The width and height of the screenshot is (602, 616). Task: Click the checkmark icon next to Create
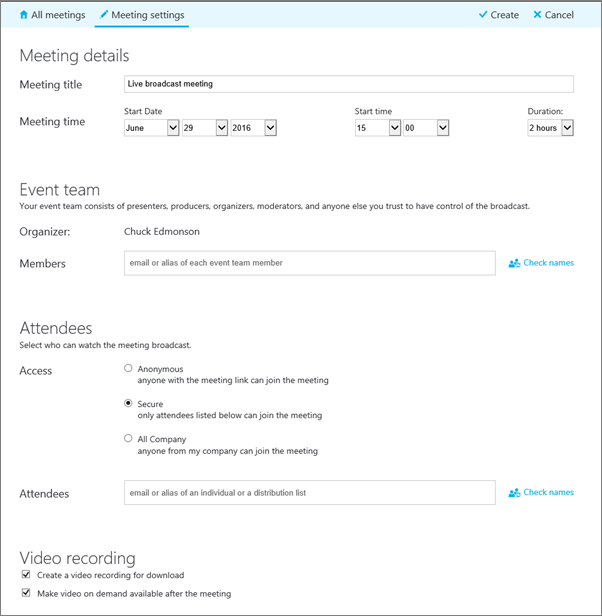click(483, 15)
